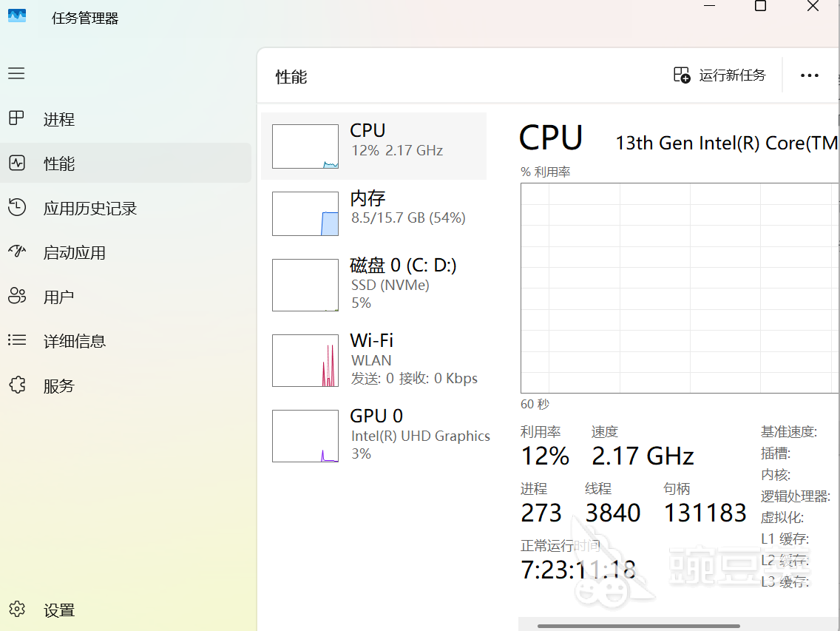Go to 应用历史记录
840x631 pixels.
point(126,207)
